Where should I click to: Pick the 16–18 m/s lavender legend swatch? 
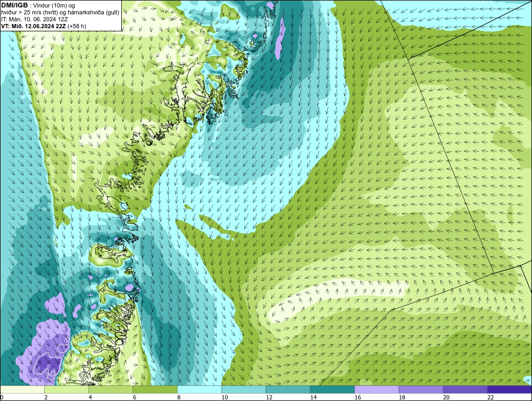point(377,389)
